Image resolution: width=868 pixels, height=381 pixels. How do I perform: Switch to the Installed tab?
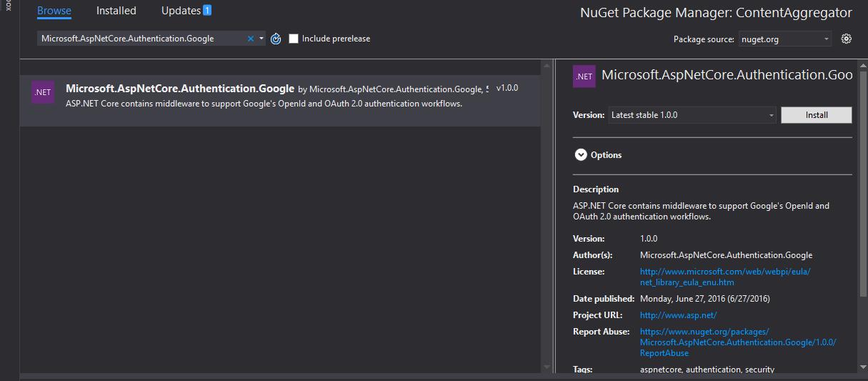tap(116, 11)
